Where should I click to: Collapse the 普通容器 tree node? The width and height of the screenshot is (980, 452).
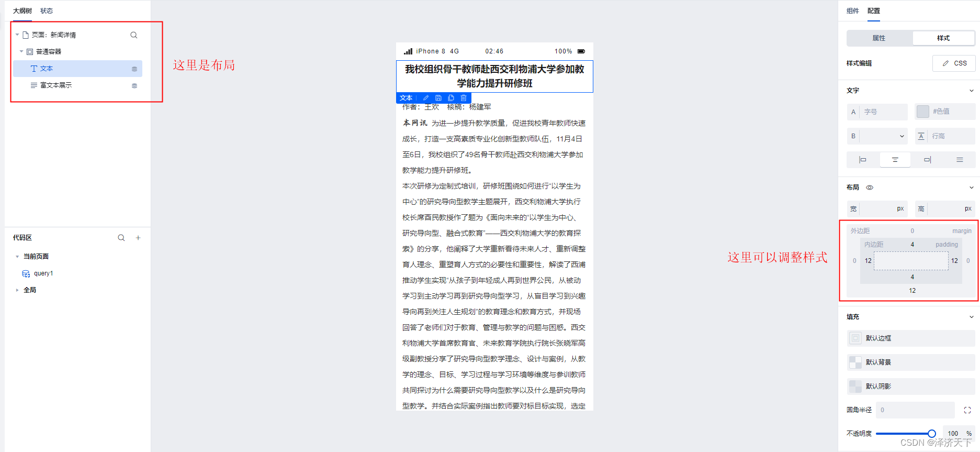pyautogui.click(x=21, y=52)
